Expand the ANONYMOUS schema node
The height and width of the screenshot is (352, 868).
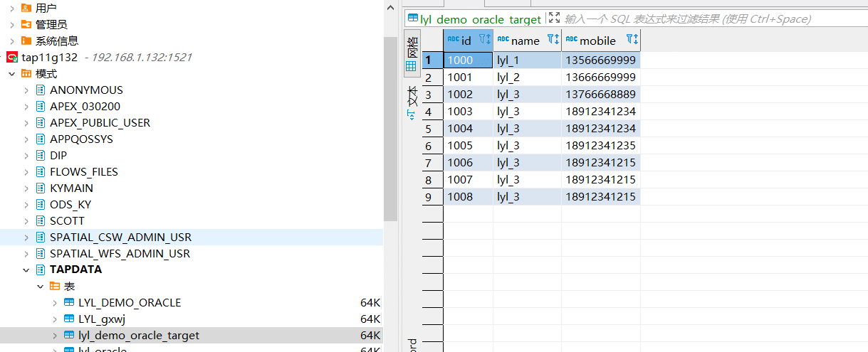(26, 90)
